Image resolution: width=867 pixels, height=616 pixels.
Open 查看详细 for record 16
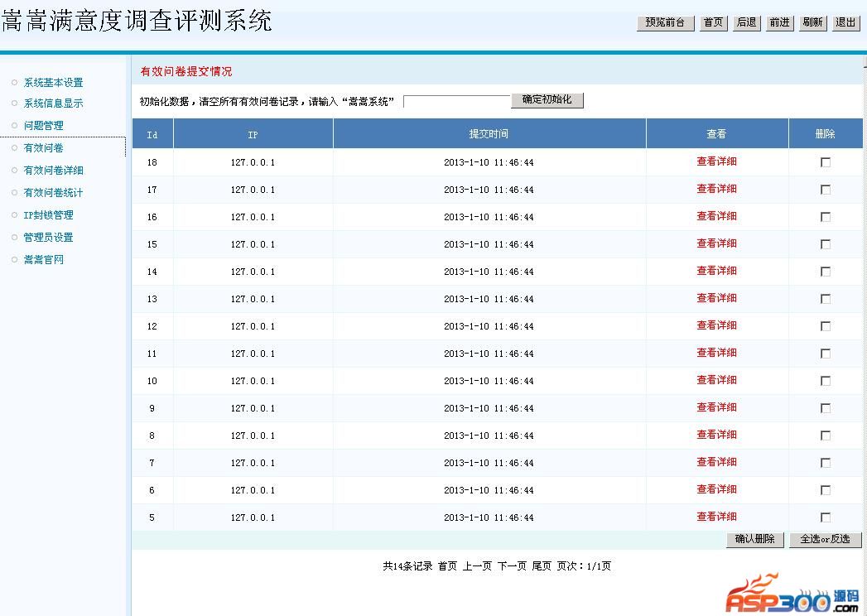716,216
